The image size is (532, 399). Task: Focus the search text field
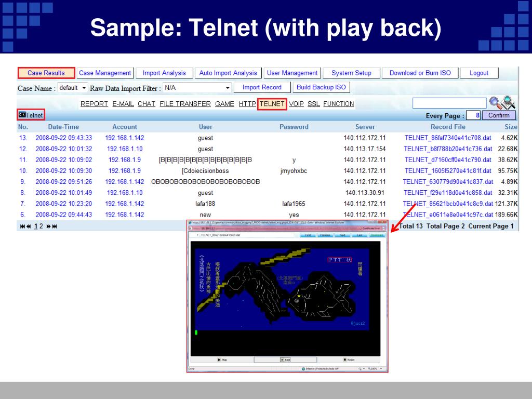449,103
